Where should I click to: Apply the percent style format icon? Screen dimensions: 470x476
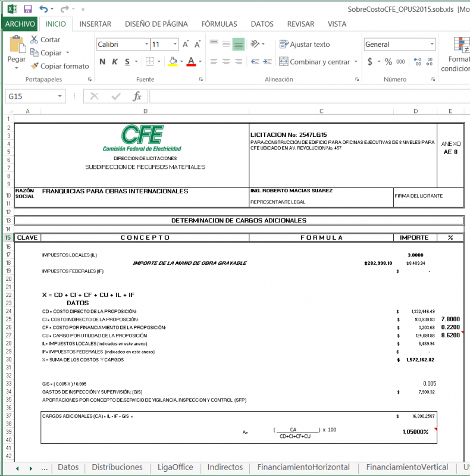pos(388,62)
